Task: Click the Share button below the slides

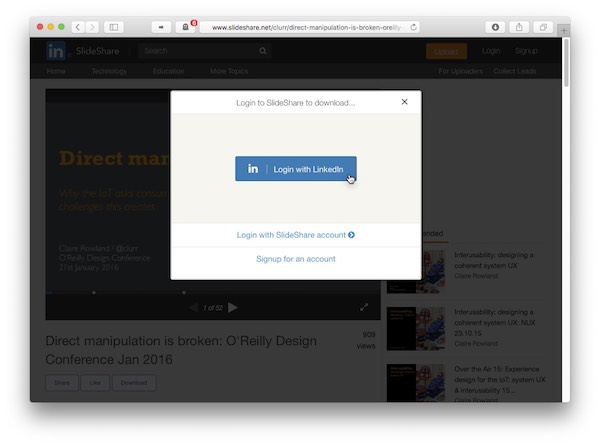Action: (62, 383)
